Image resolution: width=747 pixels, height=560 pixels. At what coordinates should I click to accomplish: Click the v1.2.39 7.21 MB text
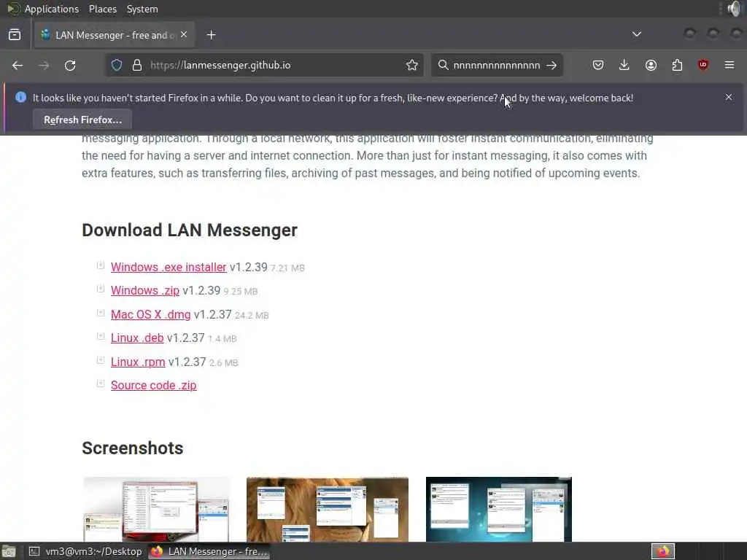tap(267, 267)
